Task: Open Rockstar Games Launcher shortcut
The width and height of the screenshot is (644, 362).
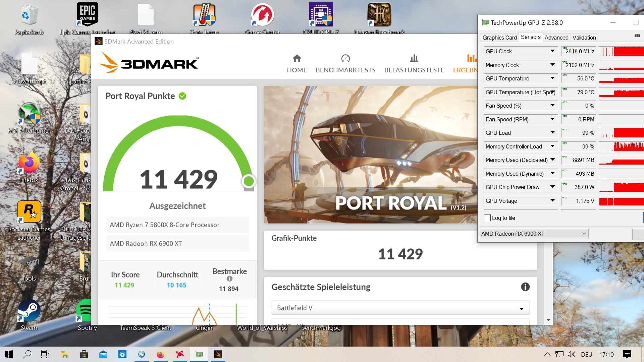Action: point(29,221)
